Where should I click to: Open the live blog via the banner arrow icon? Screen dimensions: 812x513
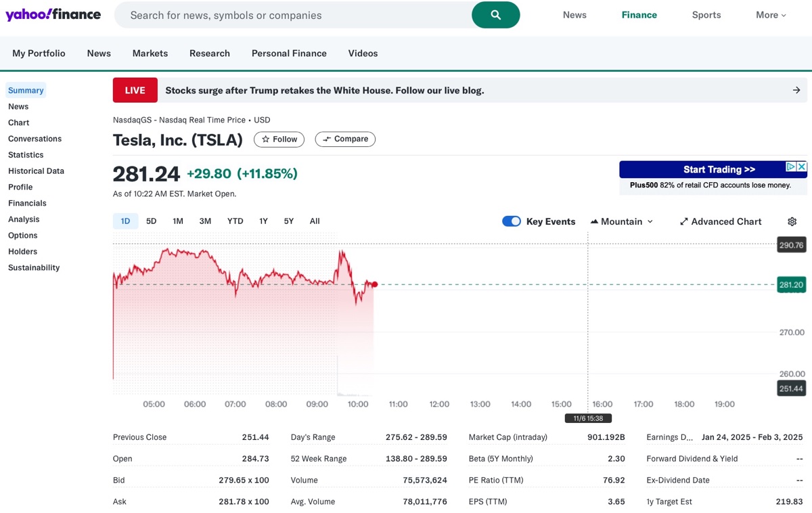pyautogui.click(x=797, y=89)
